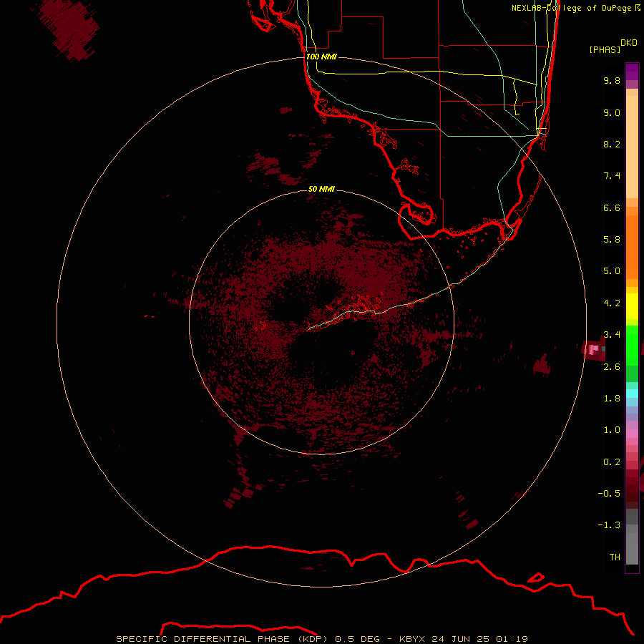Select the 0.2 scale value
The width and height of the screenshot is (644, 644).
pos(612,462)
